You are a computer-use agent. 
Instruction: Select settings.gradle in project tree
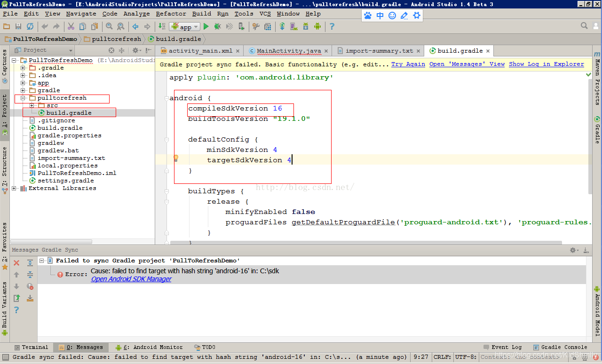tap(65, 181)
